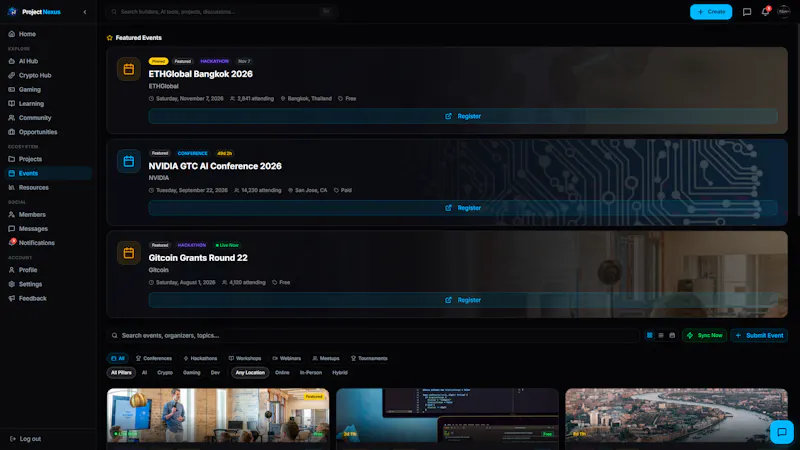Go to AI Hub in the sidebar
The width and height of the screenshot is (800, 450).
pos(48,61)
